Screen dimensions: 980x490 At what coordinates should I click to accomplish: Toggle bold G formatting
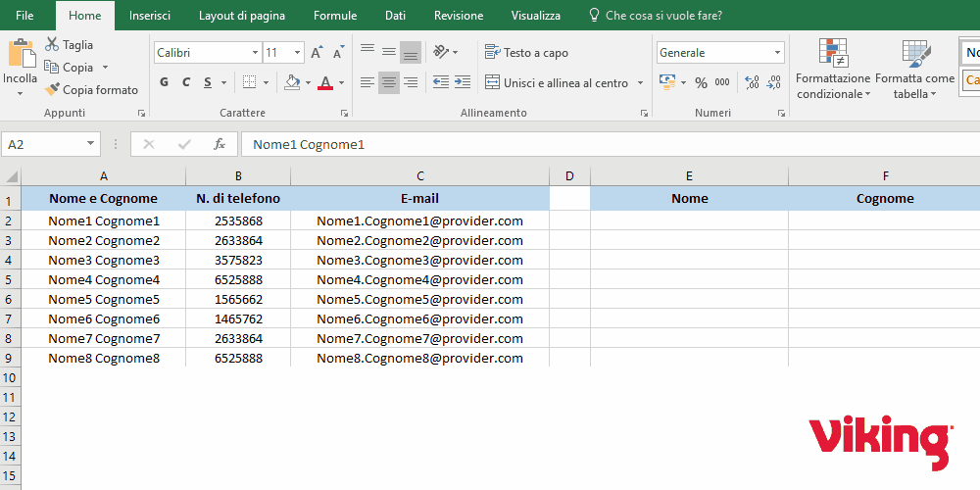click(164, 83)
